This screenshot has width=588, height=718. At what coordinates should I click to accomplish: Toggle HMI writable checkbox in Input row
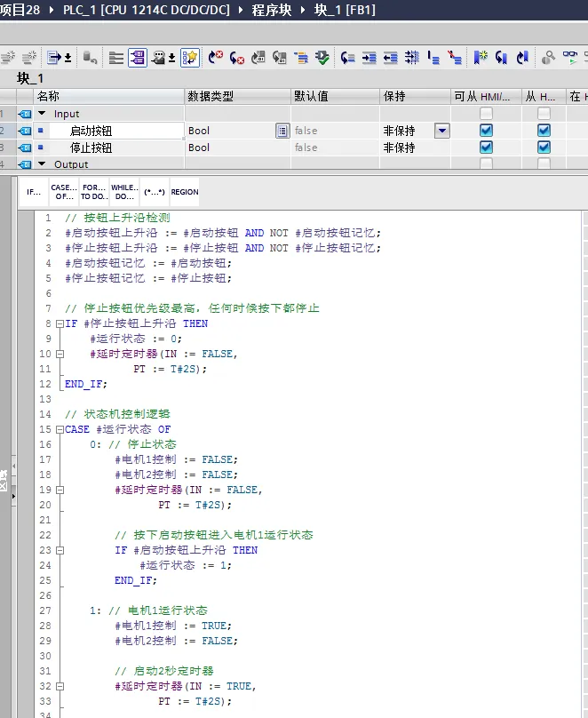(544, 113)
